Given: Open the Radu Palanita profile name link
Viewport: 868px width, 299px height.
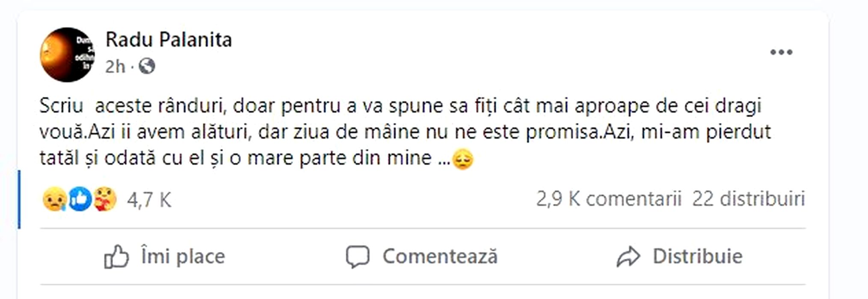Looking at the screenshot, I should (169, 40).
